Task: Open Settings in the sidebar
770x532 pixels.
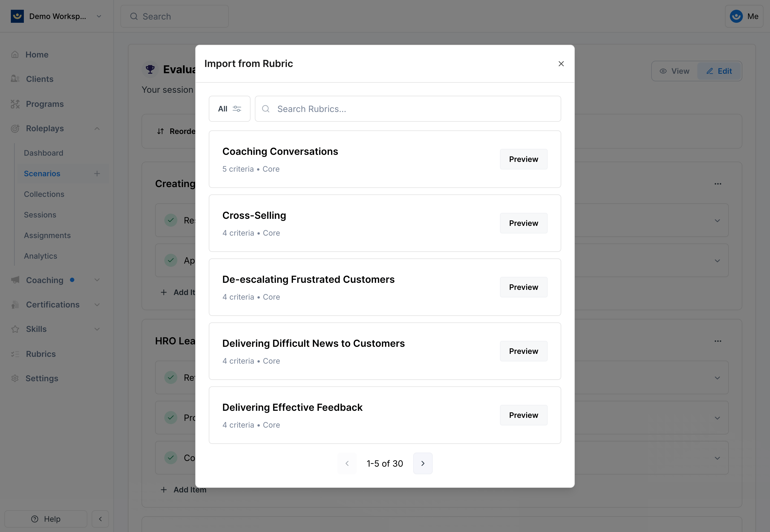Action: (x=42, y=378)
